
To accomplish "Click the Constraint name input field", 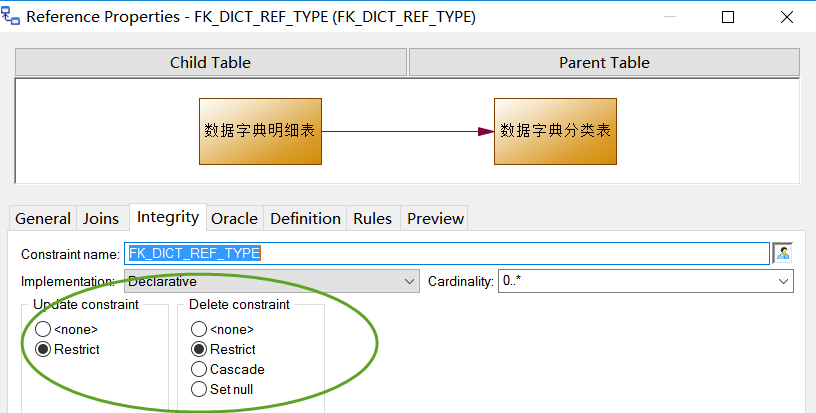I will tap(447, 254).
